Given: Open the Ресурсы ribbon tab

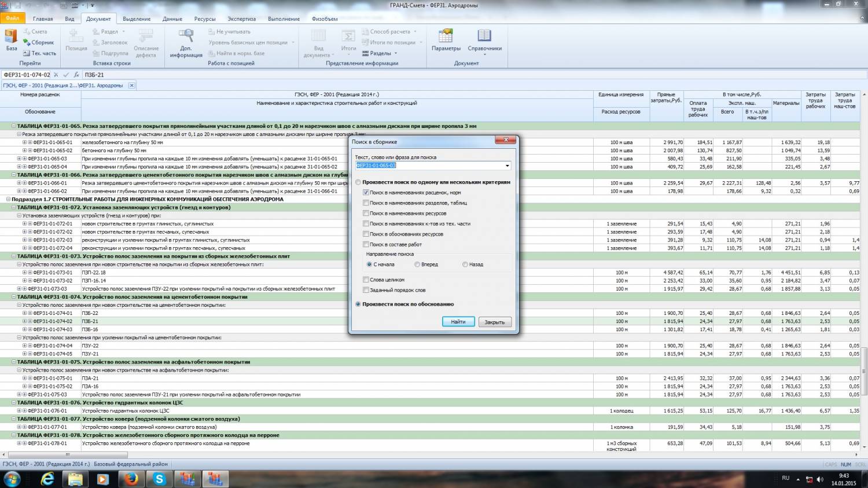Looking at the screenshot, I should [205, 19].
